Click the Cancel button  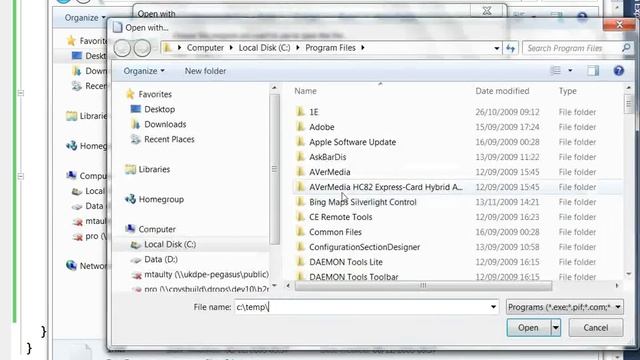click(596, 327)
